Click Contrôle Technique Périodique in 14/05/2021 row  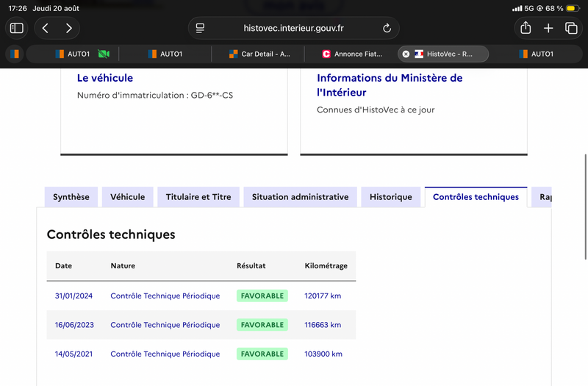165,354
